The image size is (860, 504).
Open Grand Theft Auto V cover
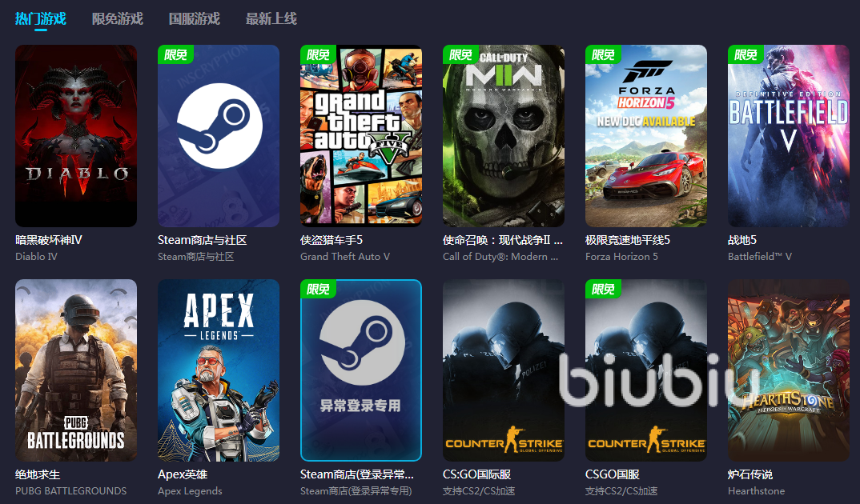point(361,136)
